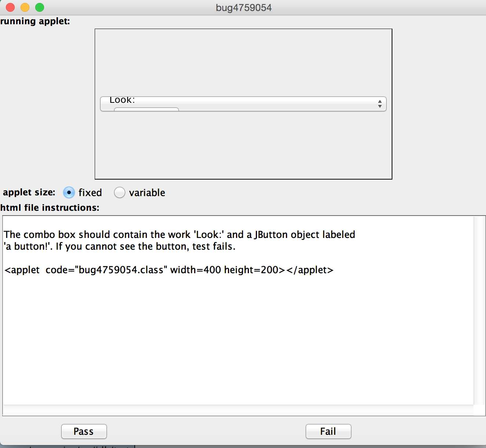486x448 pixels.
Task: Minimize the window with the yellow button
Action: click(25, 7)
